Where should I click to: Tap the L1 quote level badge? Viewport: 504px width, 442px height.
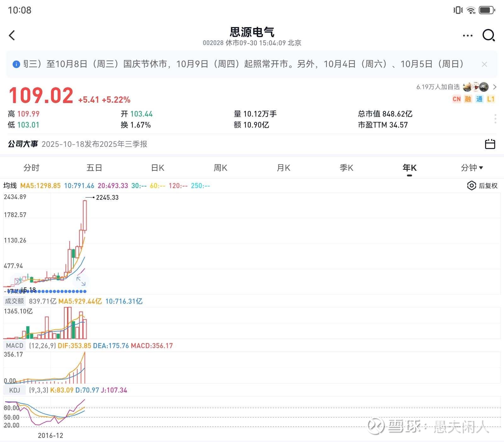490,99
